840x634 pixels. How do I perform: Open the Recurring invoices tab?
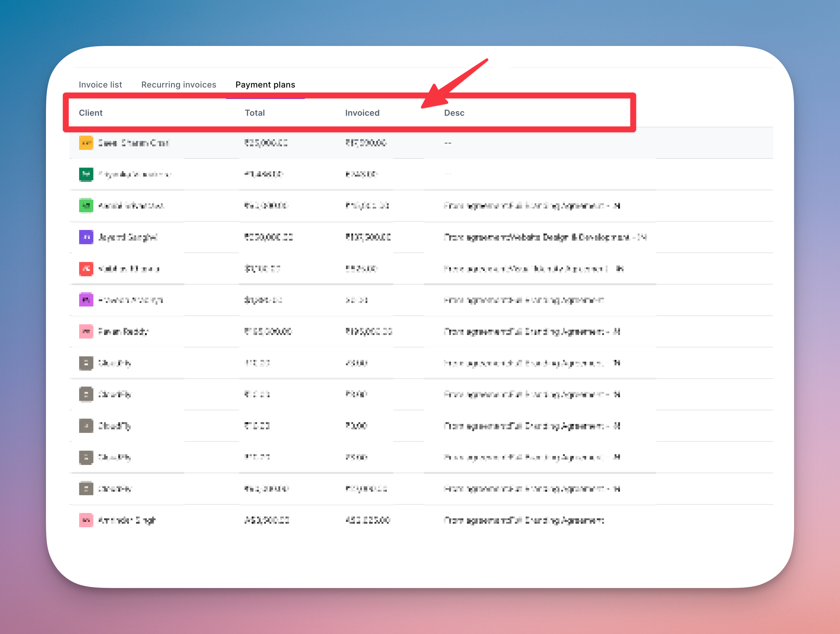tap(178, 85)
